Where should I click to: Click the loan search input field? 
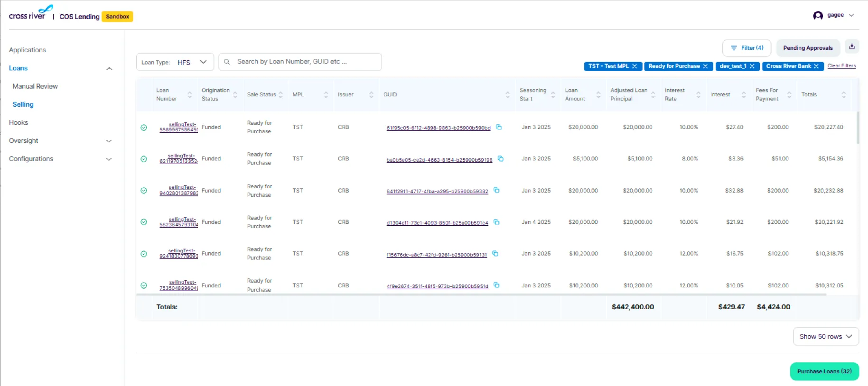pos(300,62)
